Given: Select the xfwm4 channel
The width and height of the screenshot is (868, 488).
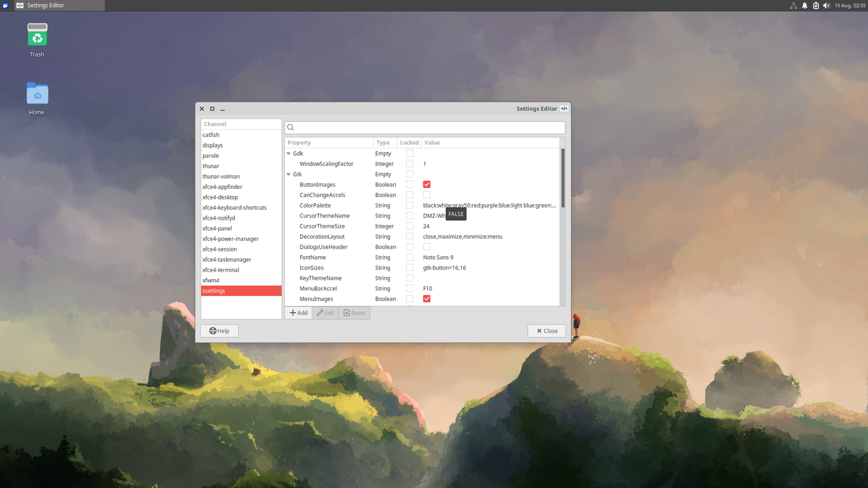Looking at the screenshot, I should [x=241, y=280].
